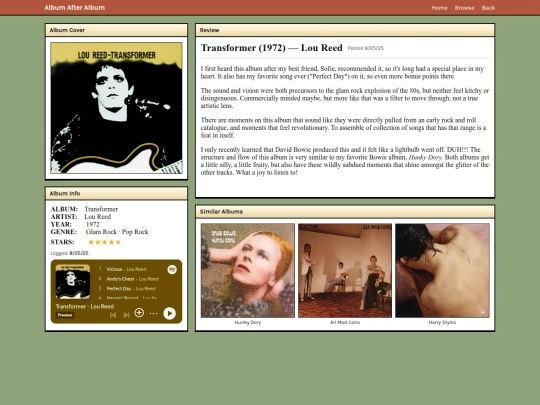Open the Spotify logo in the player
540x405 pixels.
point(172,269)
